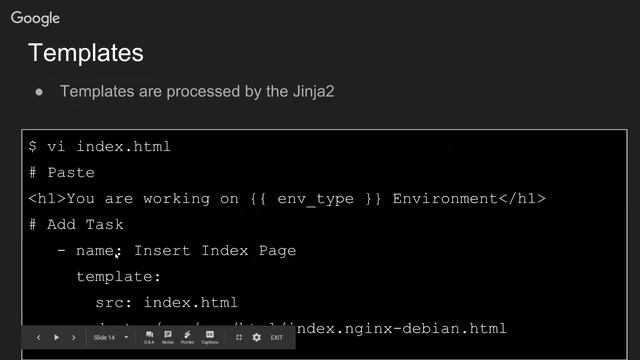
Task: Start slideshow autoplay with the play button
Action: (56, 338)
